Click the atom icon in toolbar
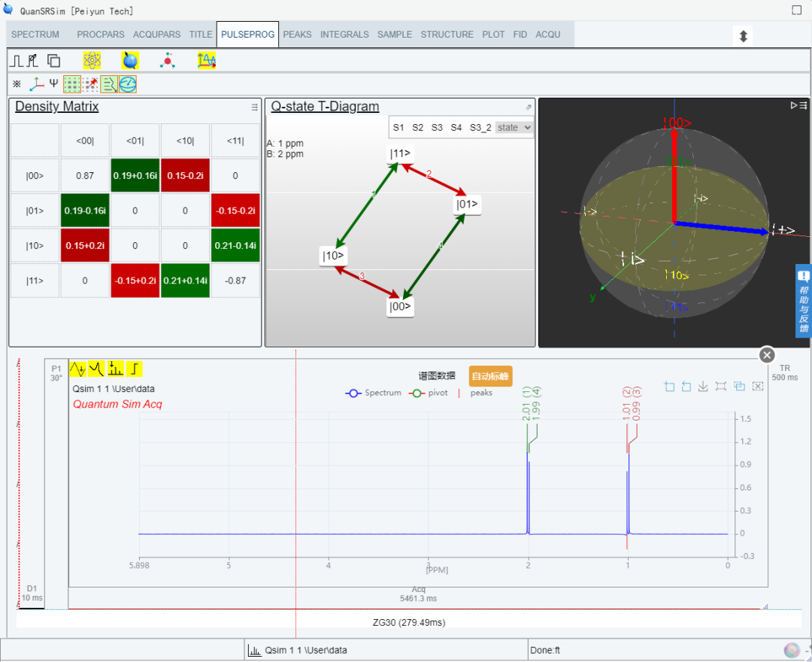This screenshot has height=662, width=812. pyautogui.click(x=92, y=61)
